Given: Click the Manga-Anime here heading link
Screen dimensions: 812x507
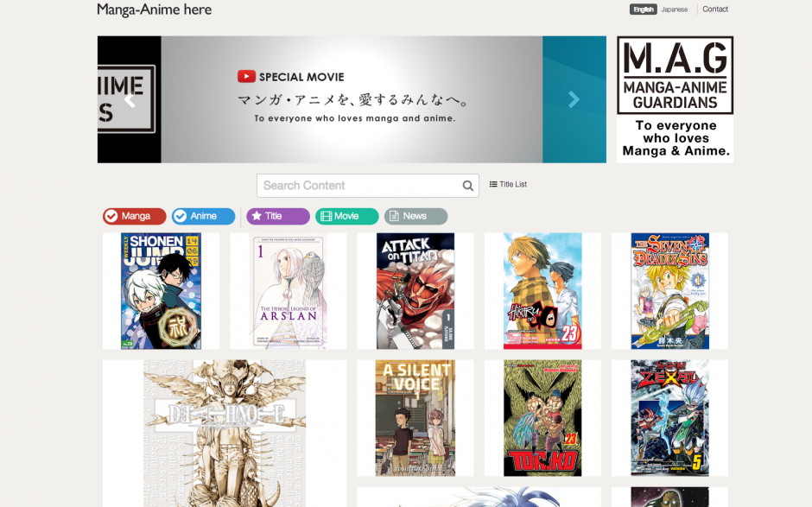Looking at the screenshot, I should (154, 10).
